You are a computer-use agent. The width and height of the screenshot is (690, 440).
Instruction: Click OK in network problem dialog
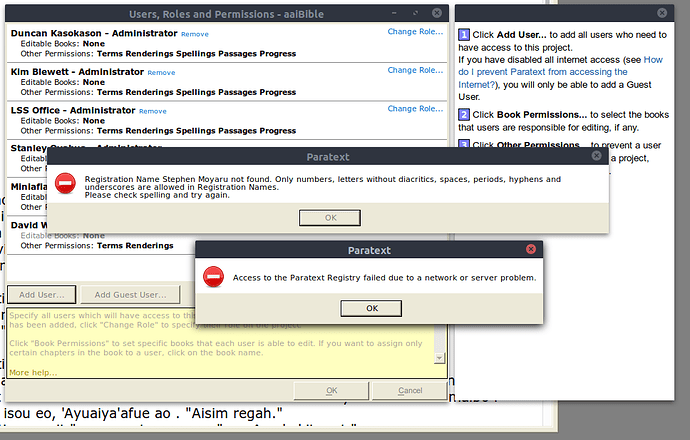[371, 308]
